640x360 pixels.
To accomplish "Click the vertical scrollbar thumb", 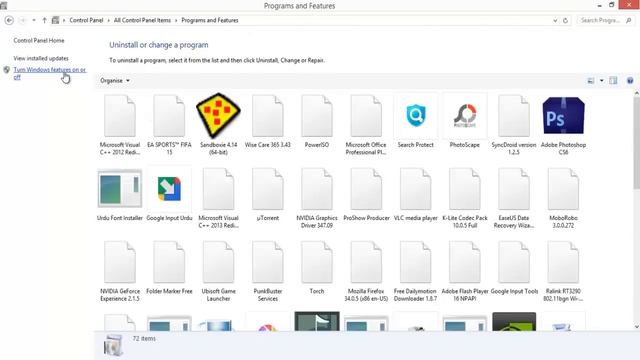I will tap(636, 143).
